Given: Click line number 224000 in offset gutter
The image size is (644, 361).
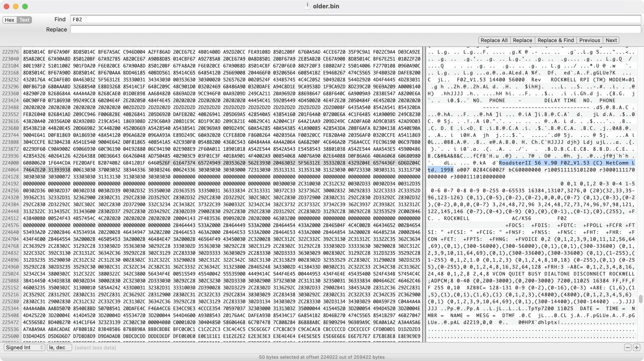Looking at the screenshot, I should click(x=10, y=163).
